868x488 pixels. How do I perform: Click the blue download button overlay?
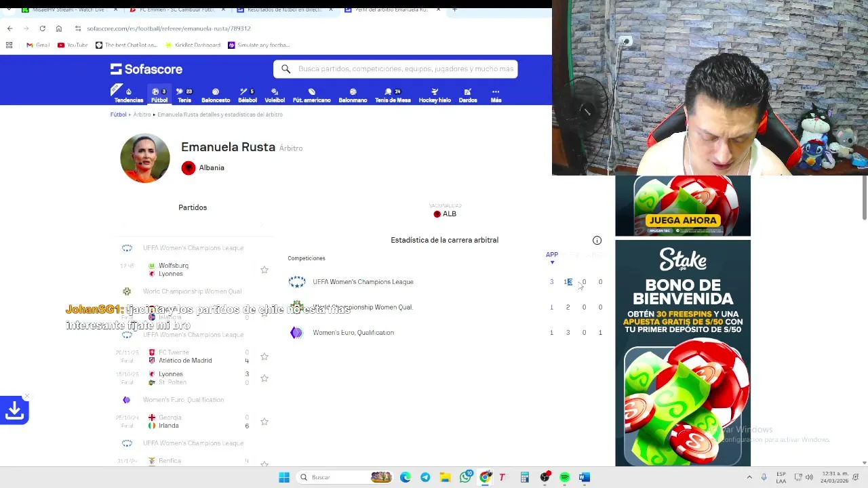tap(14, 410)
